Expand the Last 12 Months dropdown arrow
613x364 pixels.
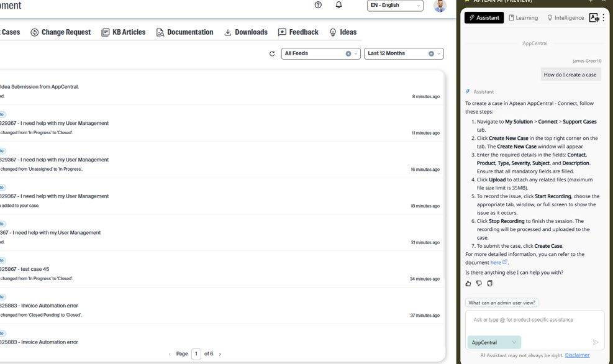[438, 53]
